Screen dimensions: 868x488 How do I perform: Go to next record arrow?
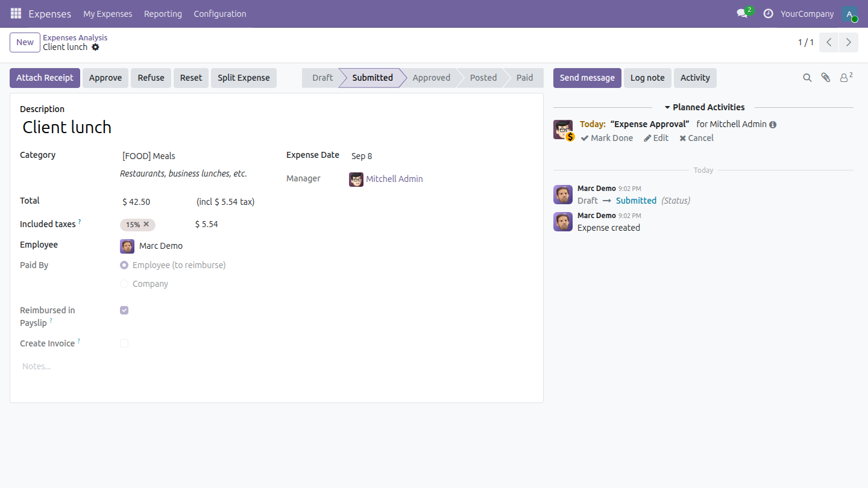coord(849,42)
